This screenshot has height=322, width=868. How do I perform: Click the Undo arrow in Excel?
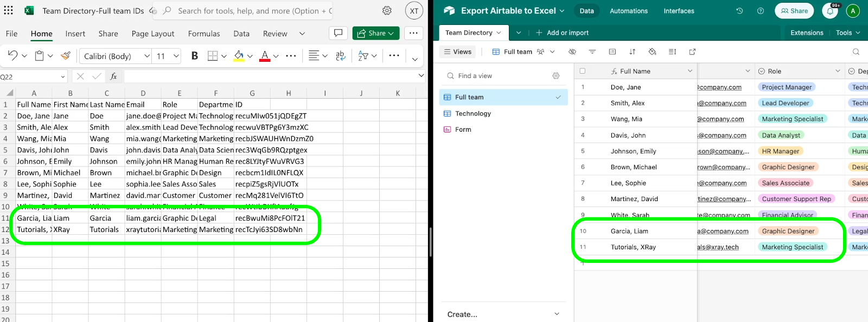coord(12,55)
